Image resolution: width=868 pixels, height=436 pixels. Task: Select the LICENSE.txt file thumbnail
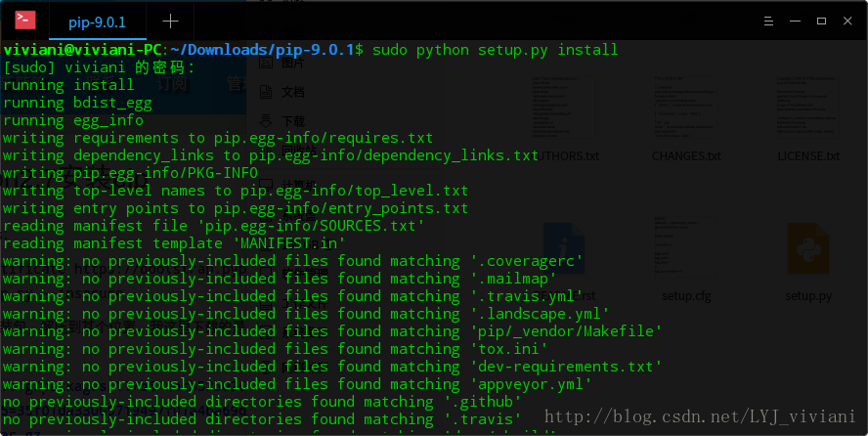[x=807, y=107]
